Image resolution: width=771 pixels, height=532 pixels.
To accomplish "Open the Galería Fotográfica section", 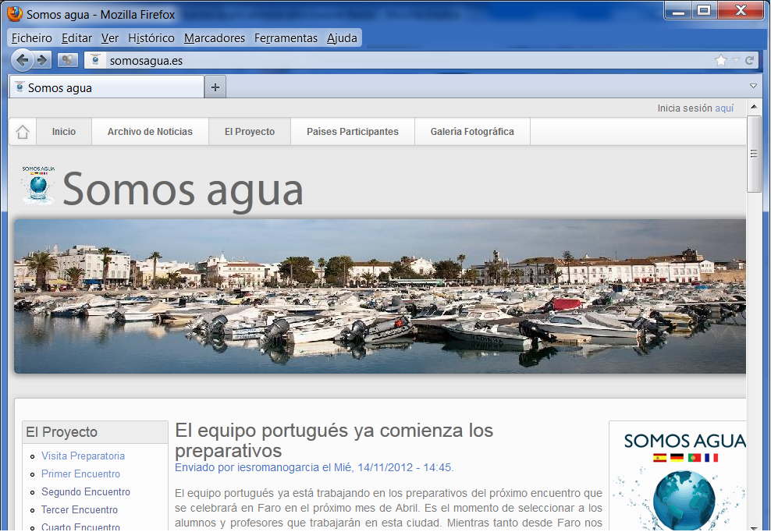I will coord(472,132).
